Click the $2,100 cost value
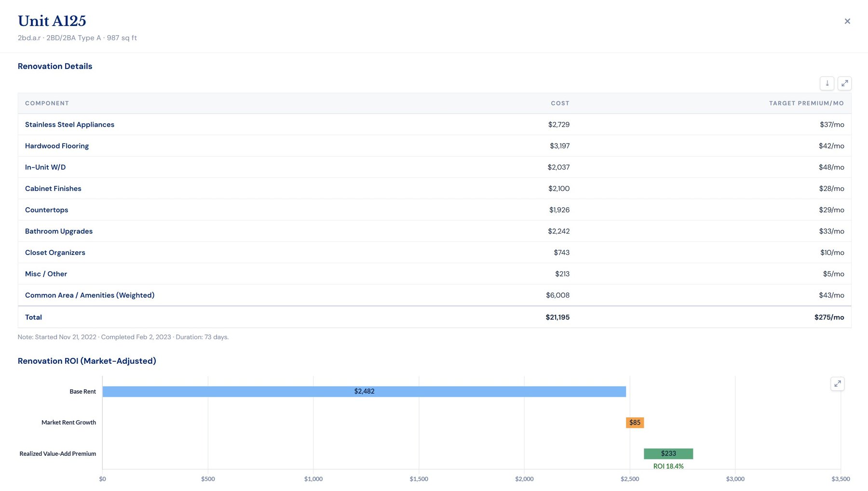 pos(559,188)
